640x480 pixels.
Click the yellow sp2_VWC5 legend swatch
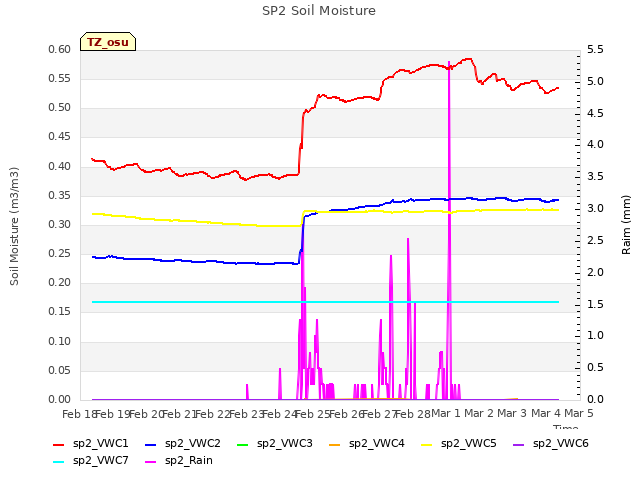(427, 444)
